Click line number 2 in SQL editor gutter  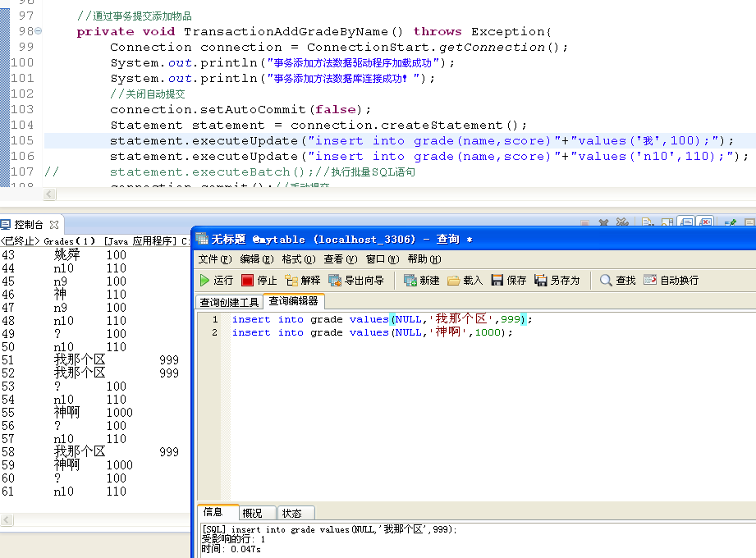[214, 332]
